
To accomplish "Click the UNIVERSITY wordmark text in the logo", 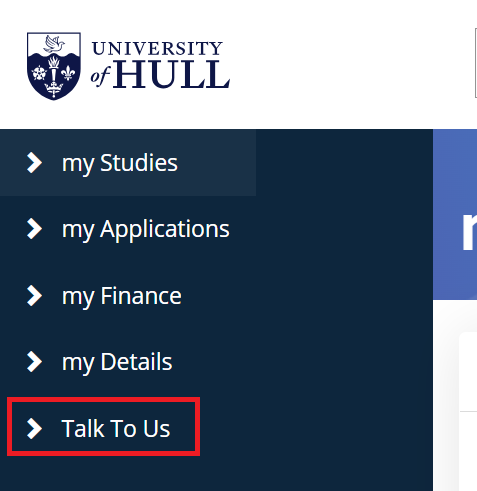I will [157, 48].
